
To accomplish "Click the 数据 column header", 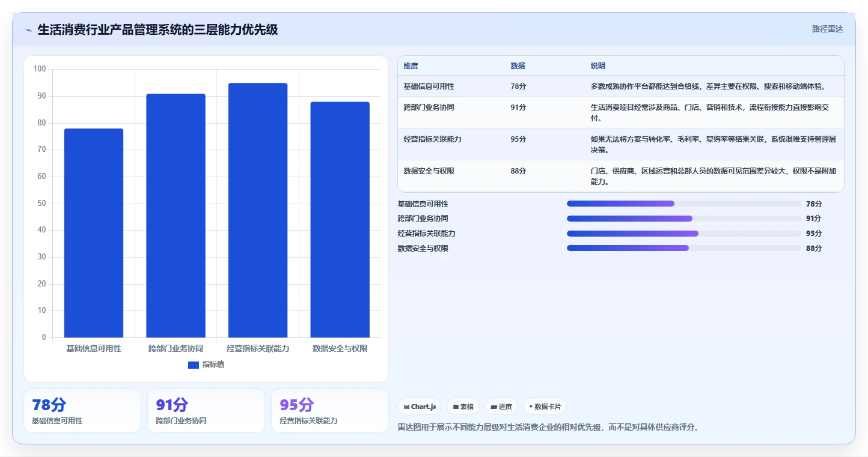I will [518, 66].
